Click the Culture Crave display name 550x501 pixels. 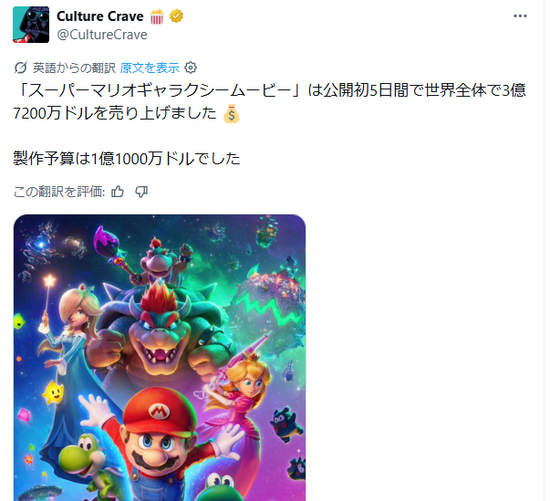point(100,16)
